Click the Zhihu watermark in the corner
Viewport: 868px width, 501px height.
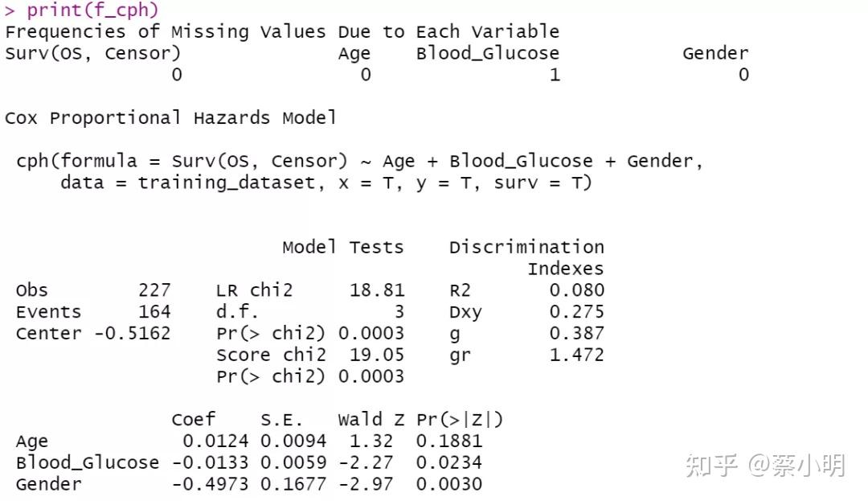[765, 466]
